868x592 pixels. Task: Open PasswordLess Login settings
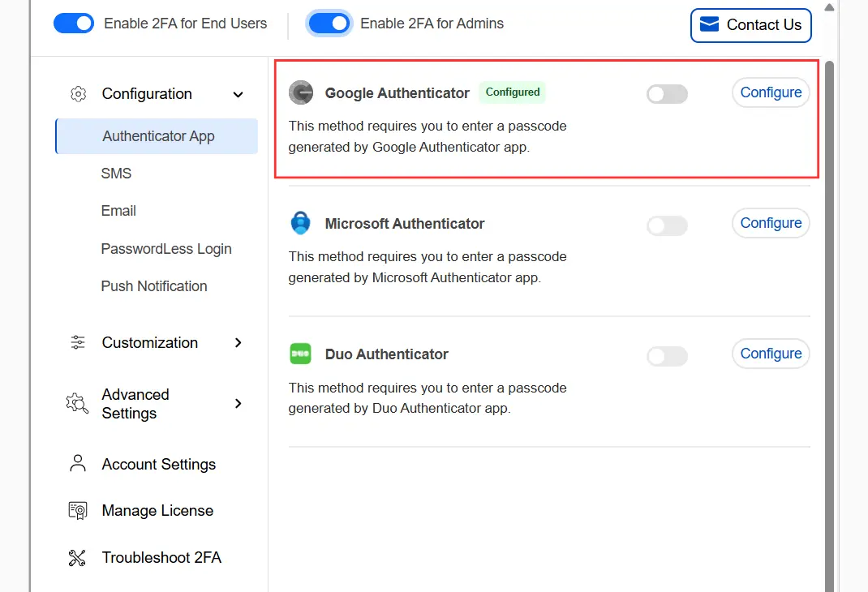(x=166, y=249)
